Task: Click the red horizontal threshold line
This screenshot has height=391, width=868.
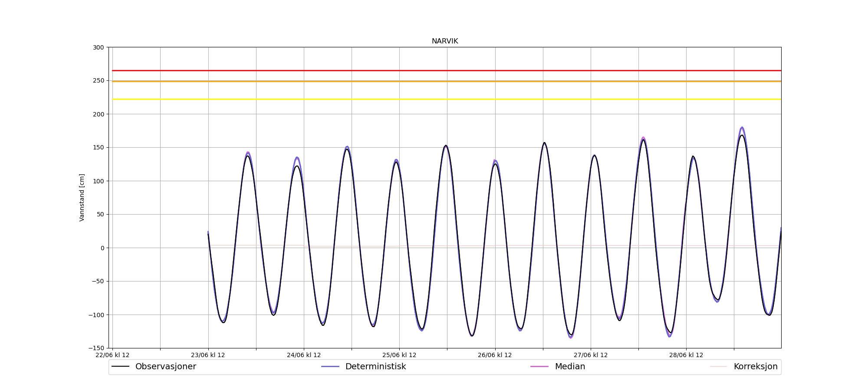Action: [x=447, y=70]
